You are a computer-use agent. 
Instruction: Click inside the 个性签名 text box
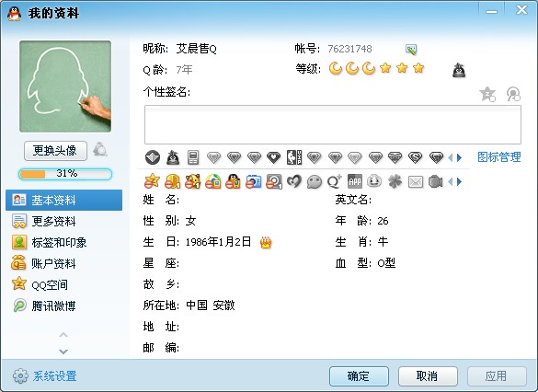click(x=333, y=124)
